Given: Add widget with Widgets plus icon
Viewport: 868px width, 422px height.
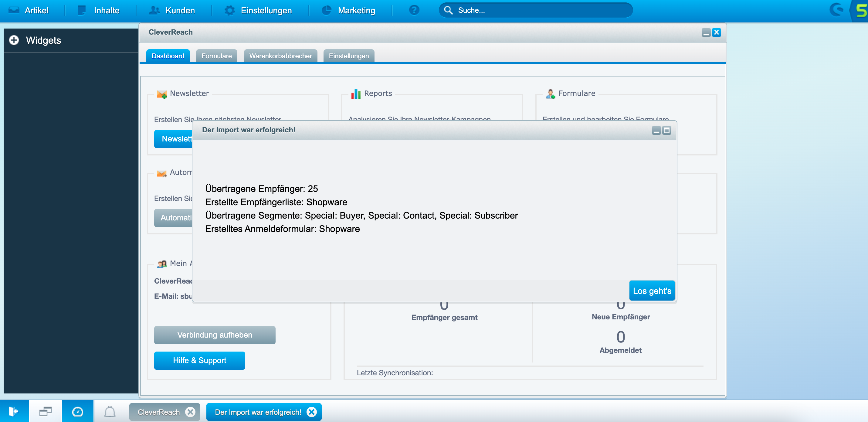Looking at the screenshot, I should (14, 40).
